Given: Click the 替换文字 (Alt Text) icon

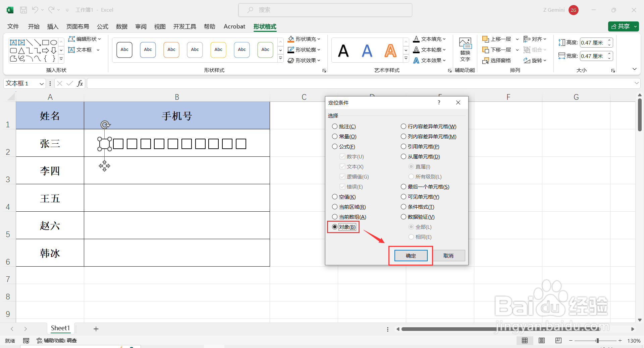Looking at the screenshot, I should tap(465, 50).
